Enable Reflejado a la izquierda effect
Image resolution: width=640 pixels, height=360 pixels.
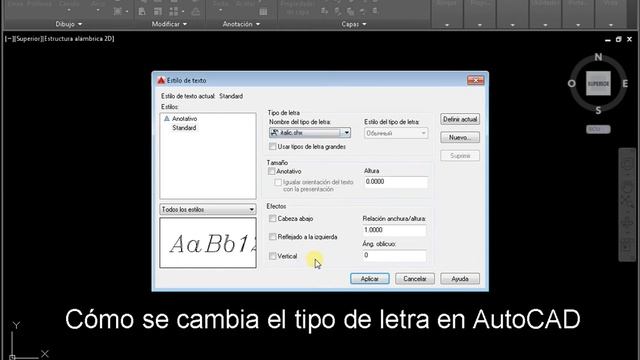pyautogui.click(x=273, y=237)
